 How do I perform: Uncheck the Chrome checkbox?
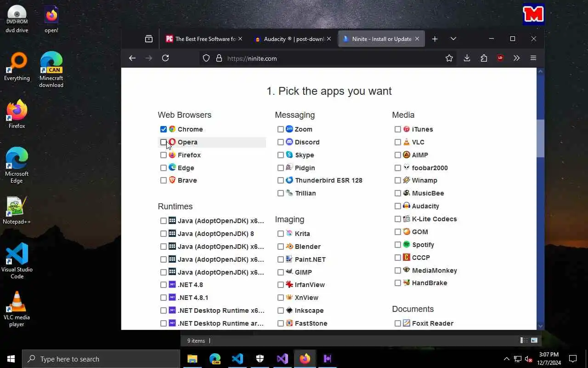tap(164, 129)
